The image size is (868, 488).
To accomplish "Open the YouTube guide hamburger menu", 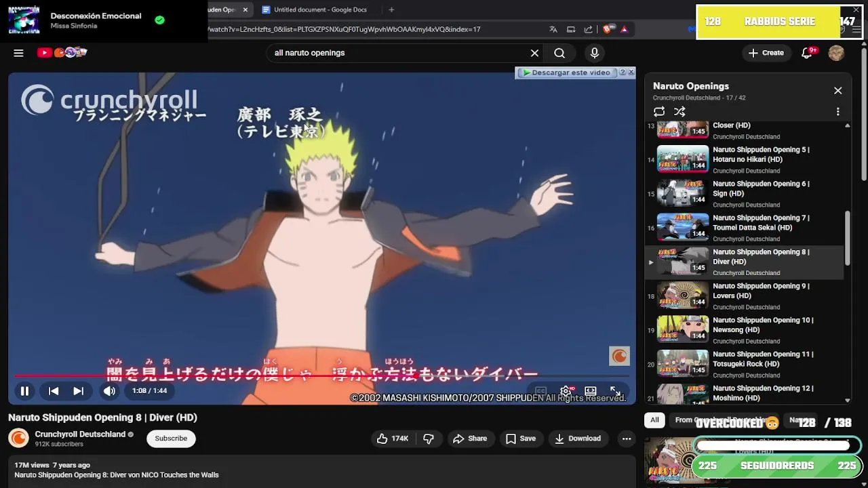I will point(18,53).
